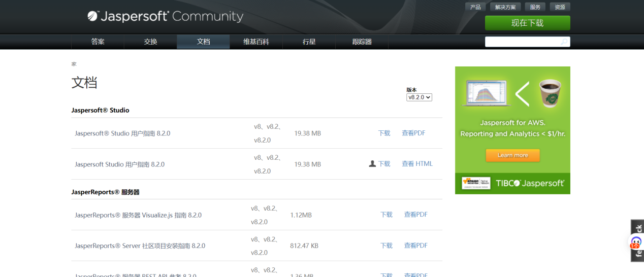The image size is (644, 277).
Task: Click the 文档 page heading
Action: (84, 83)
